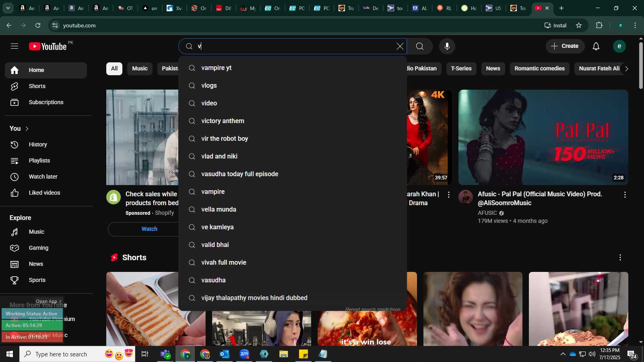Open Pal Pal video thumbnail
This screenshot has height=362, width=644.
coord(543,137)
